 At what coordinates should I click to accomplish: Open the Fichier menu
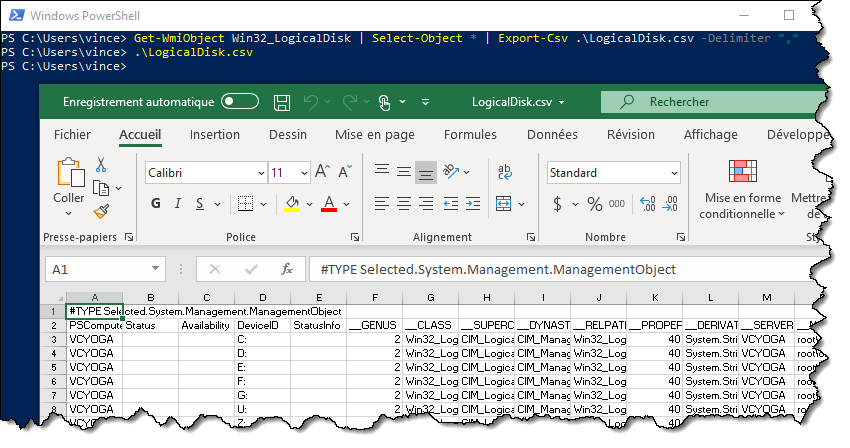[72, 135]
